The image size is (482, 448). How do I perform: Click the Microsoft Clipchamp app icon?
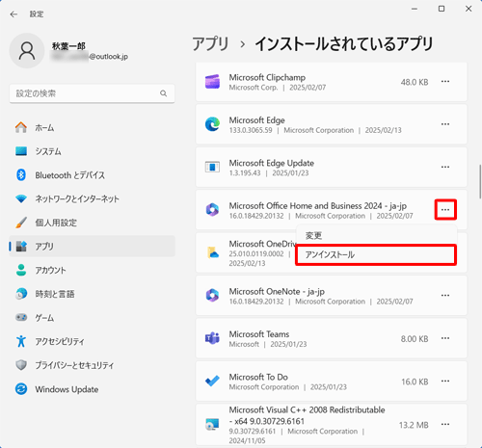click(212, 82)
